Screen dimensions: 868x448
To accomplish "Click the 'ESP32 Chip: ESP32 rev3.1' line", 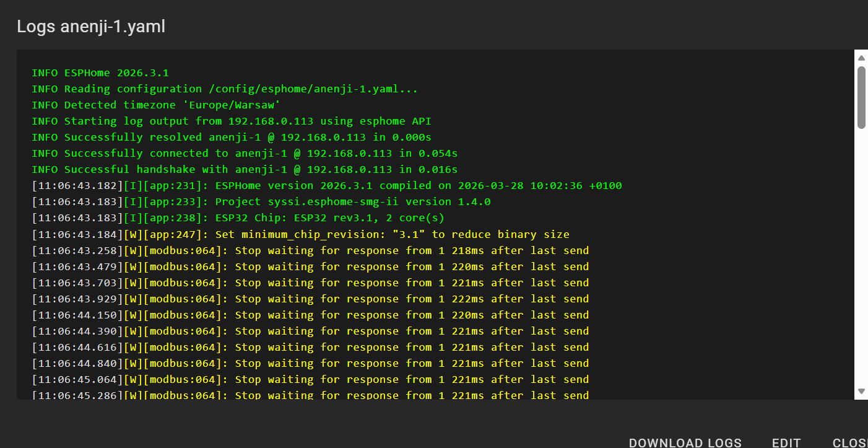I will [238, 218].
